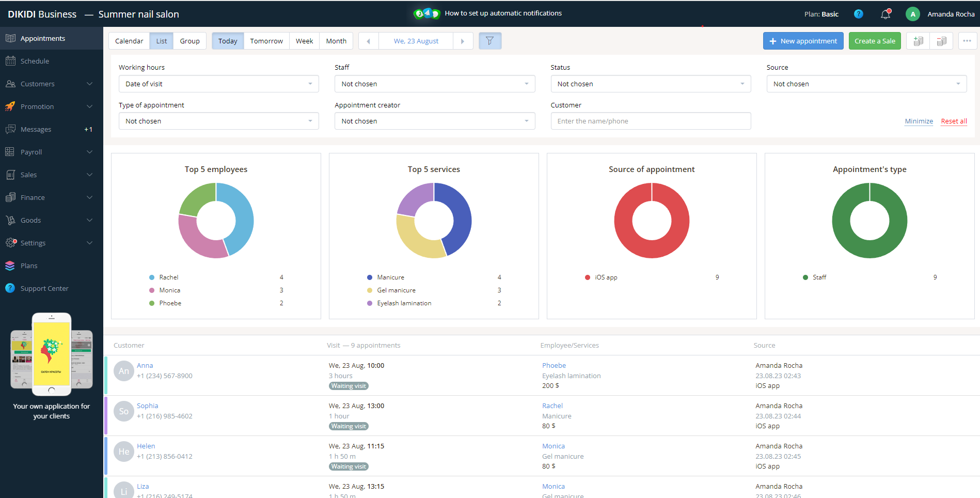The width and height of the screenshot is (980, 498).
Task: Click the Promotion rocket icon
Action: click(x=10, y=106)
